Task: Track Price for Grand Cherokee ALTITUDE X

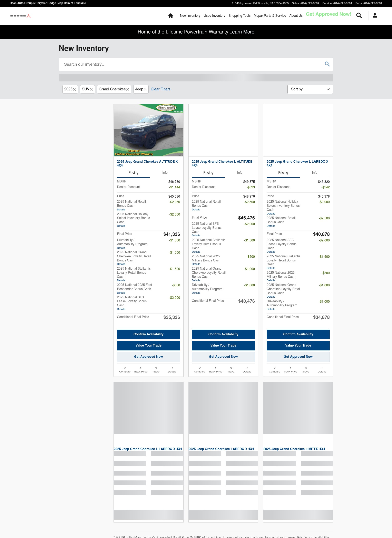Action: 140,370
